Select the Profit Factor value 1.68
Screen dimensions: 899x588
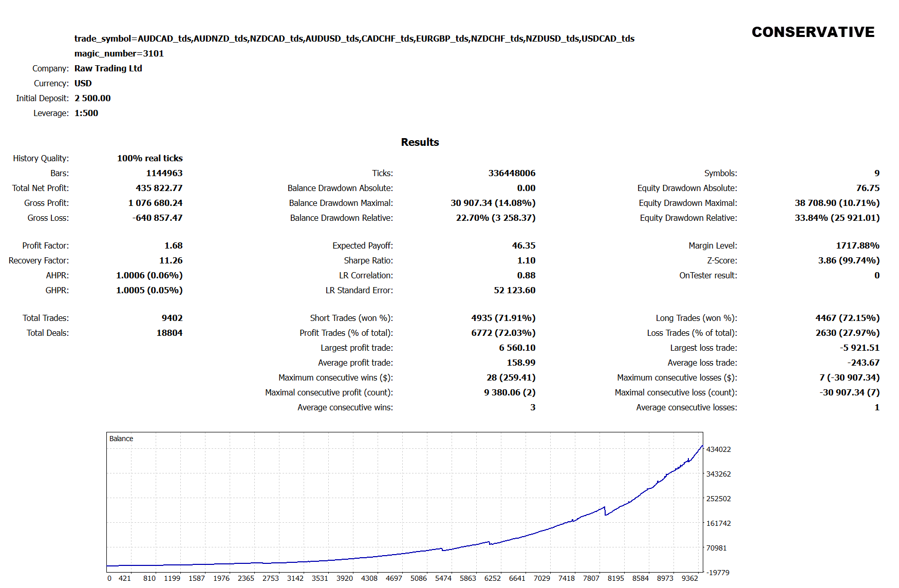click(173, 245)
